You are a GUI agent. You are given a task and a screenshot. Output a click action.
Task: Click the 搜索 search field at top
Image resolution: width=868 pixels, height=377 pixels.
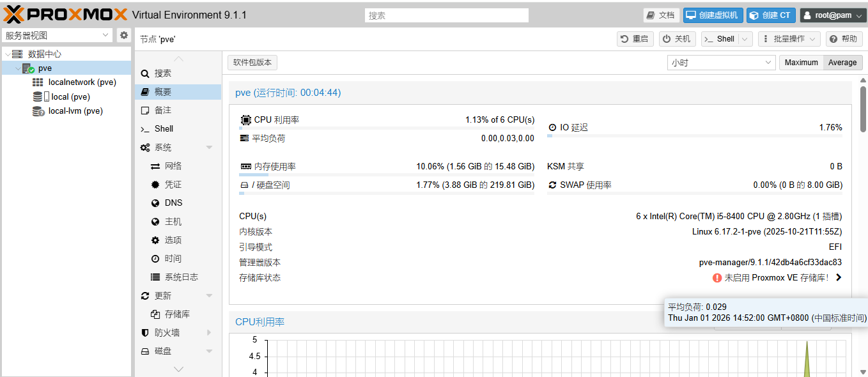(x=446, y=15)
